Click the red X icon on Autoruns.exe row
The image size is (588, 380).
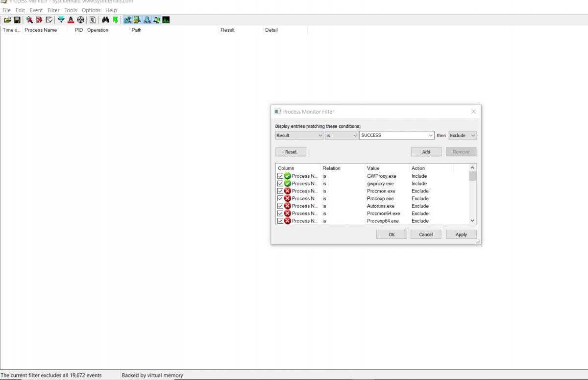(x=288, y=206)
